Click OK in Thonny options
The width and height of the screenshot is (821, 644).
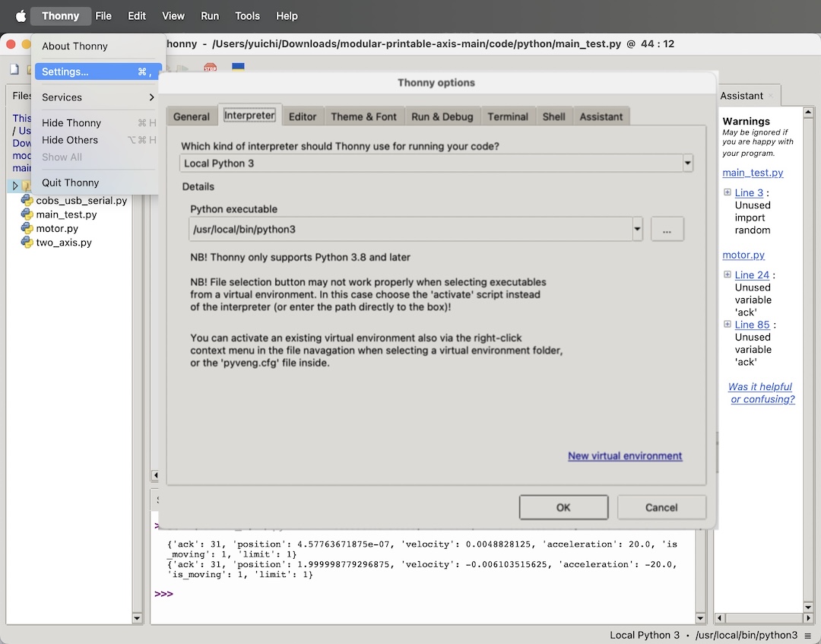[563, 507]
